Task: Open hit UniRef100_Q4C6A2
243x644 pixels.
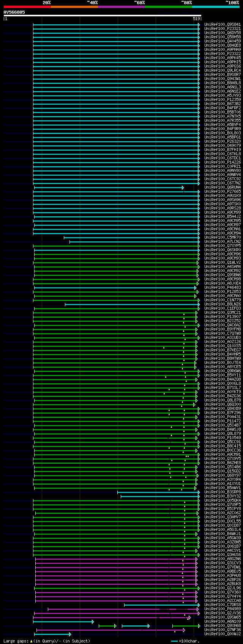Action: 222,325
